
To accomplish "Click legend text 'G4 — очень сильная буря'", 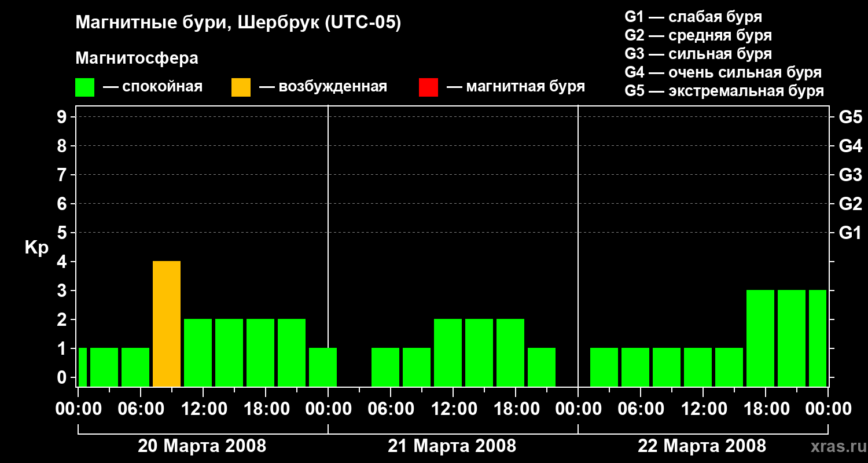I will click(x=723, y=72).
